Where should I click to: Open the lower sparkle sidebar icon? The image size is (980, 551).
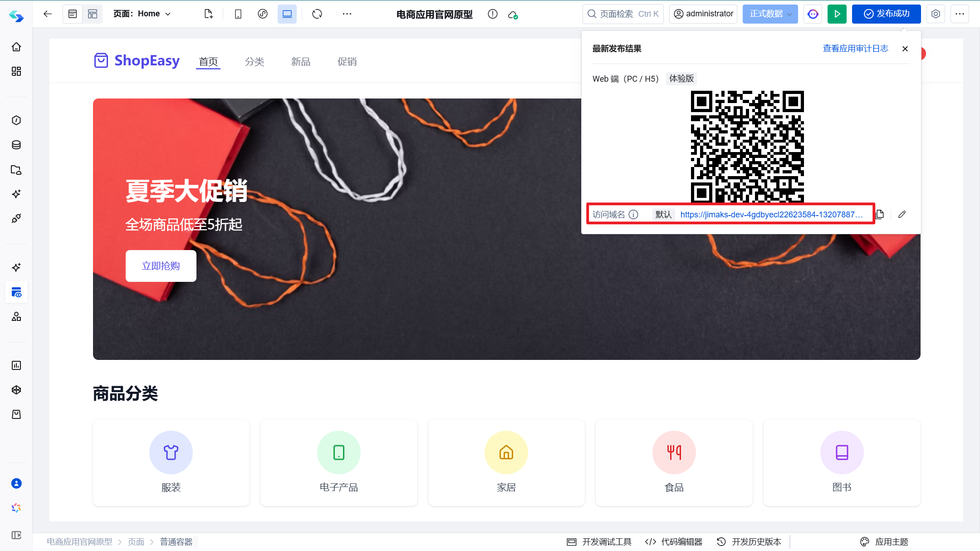(x=16, y=267)
